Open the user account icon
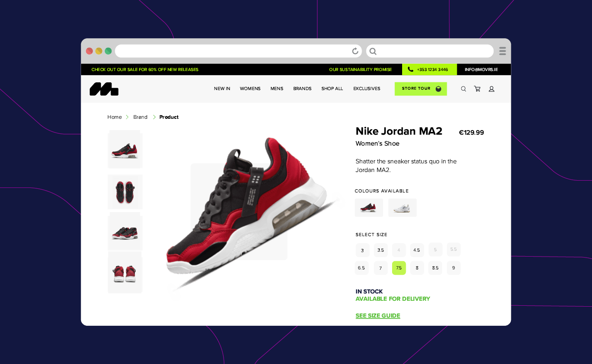The width and height of the screenshot is (592, 364). (x=491, y=89)
